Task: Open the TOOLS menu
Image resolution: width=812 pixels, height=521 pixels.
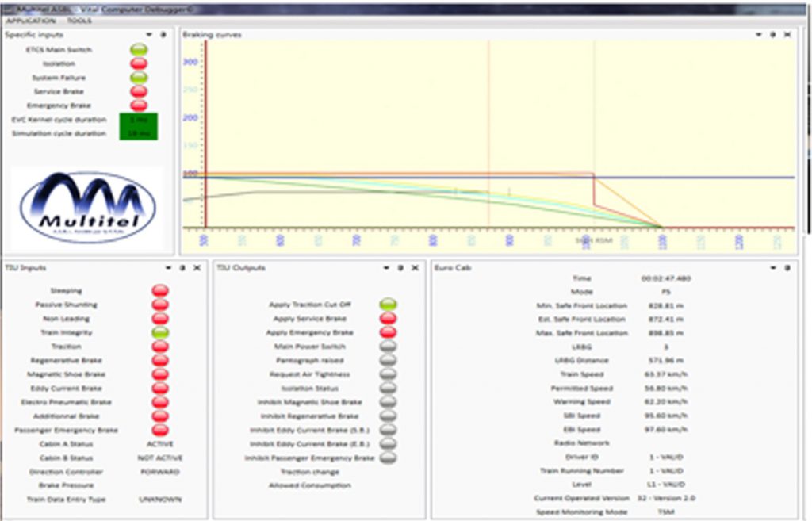Action: point(79,21)
